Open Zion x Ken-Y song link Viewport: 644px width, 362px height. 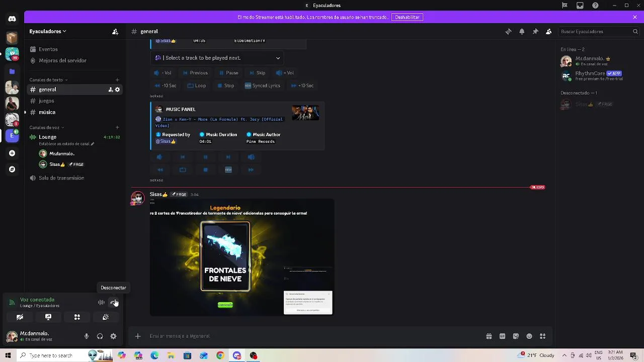click(219, 122)
